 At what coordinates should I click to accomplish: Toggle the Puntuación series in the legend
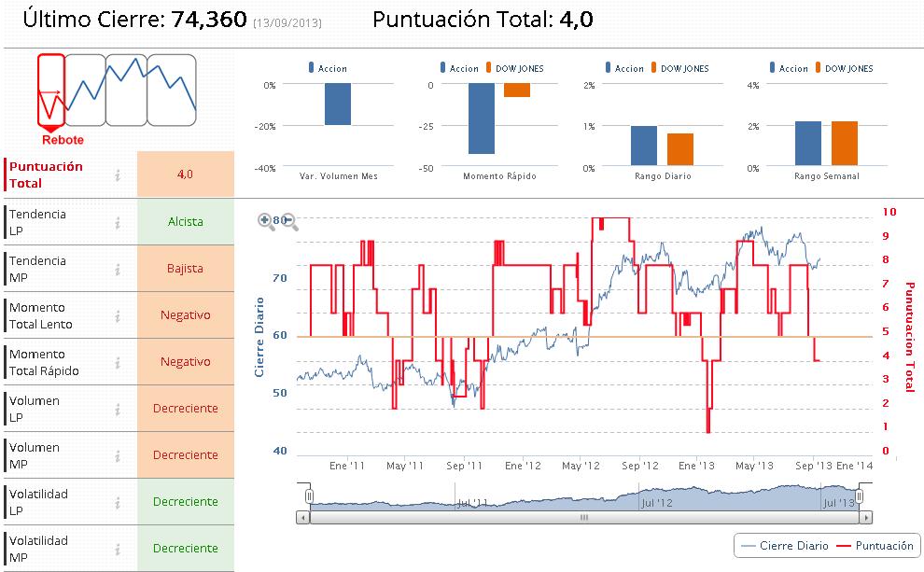(x=875, y=546)
